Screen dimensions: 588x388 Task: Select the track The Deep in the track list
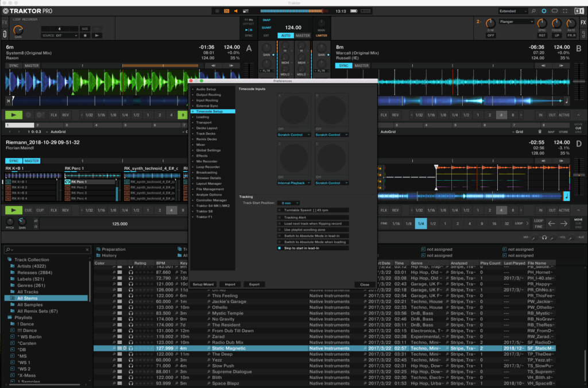pos(224,354)
